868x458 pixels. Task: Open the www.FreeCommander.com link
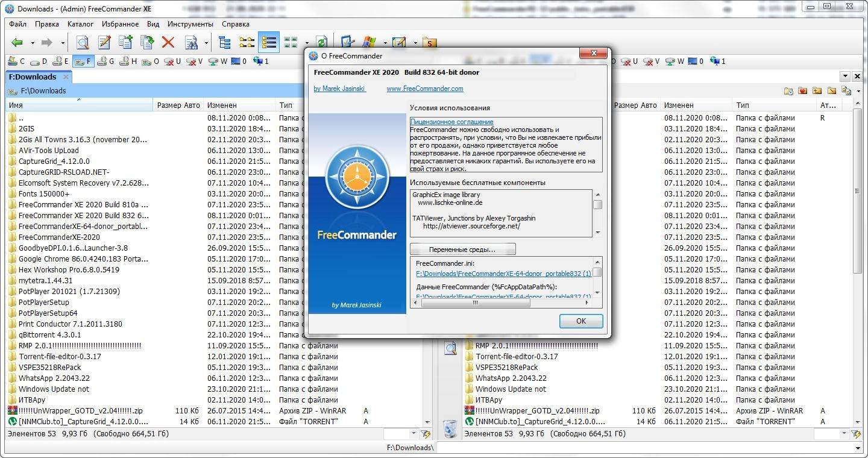425,89
